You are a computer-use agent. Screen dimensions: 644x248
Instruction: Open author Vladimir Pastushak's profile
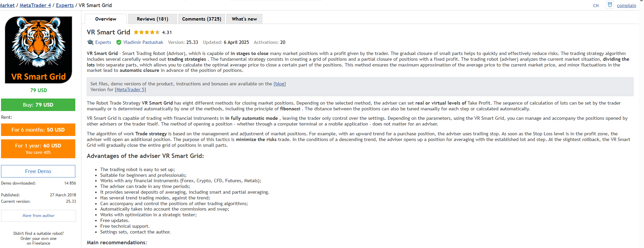(143, 42)
